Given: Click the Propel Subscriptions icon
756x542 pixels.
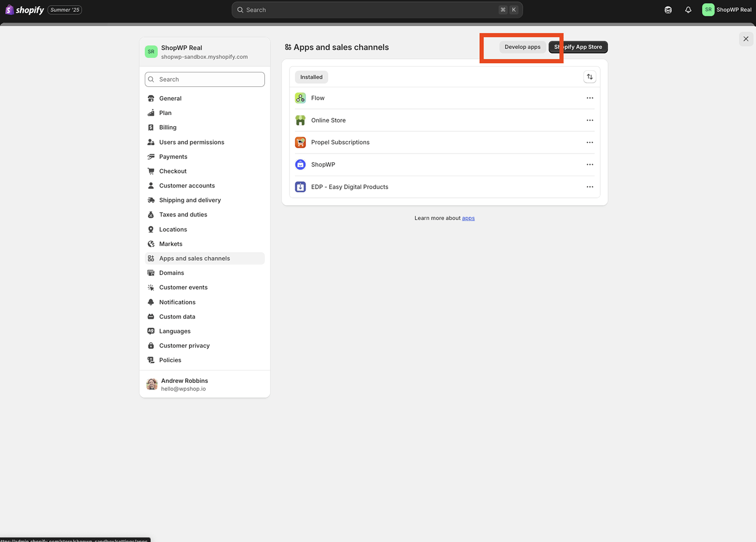Looking at the screenshot, I should click(300, 142).
